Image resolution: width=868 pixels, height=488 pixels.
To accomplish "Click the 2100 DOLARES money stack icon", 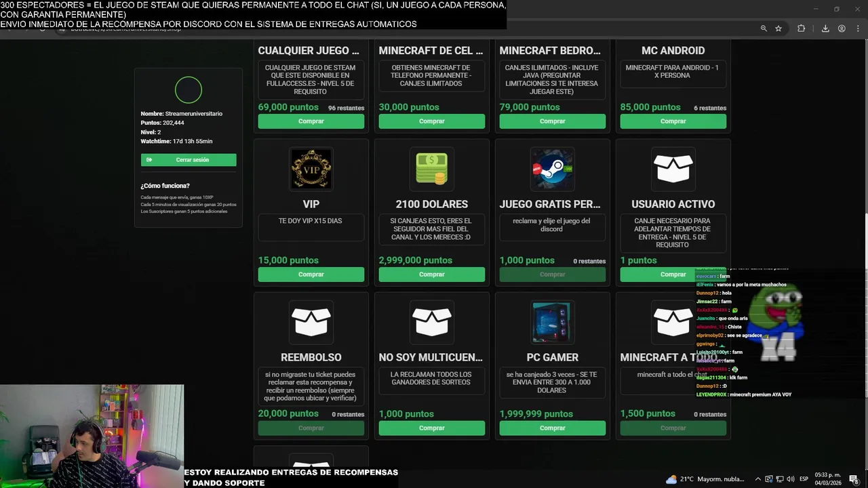I will tap(432, 169).
